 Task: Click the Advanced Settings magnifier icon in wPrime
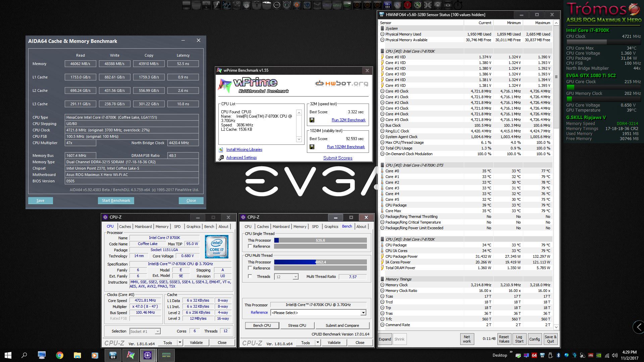[221, 158]
